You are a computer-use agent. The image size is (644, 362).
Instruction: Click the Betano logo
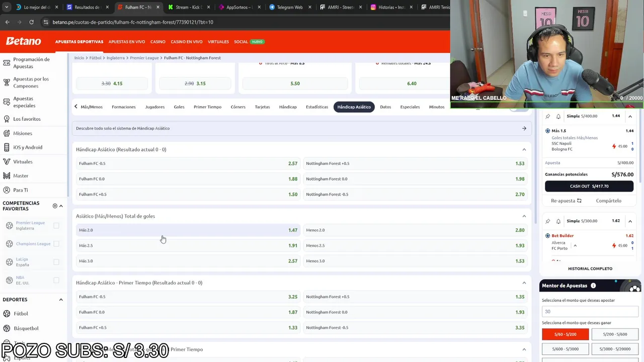[x=24, y=41]
